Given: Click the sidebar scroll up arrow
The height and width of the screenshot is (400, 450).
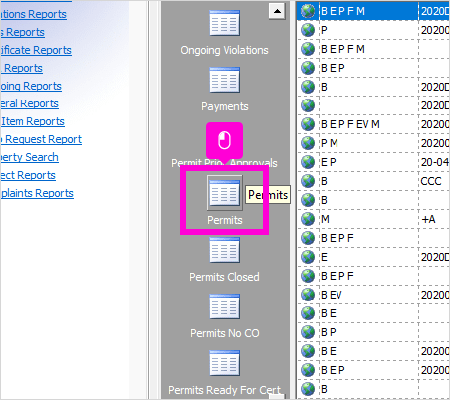Looking at the screenshot, I should [277, 11].
